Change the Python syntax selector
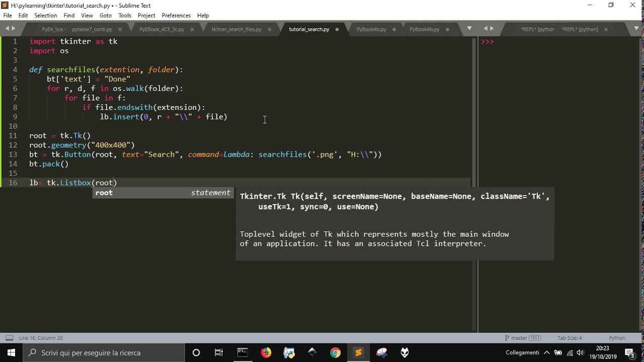The image size is (644, 362). click(617, 338)
